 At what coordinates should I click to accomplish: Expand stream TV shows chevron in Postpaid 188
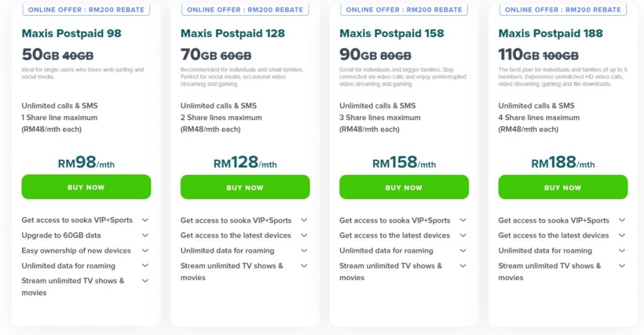click(622, 266)
